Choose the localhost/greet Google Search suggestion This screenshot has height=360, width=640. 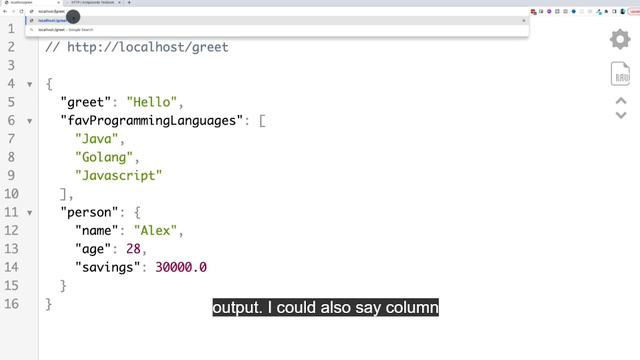tap(277, 30)
